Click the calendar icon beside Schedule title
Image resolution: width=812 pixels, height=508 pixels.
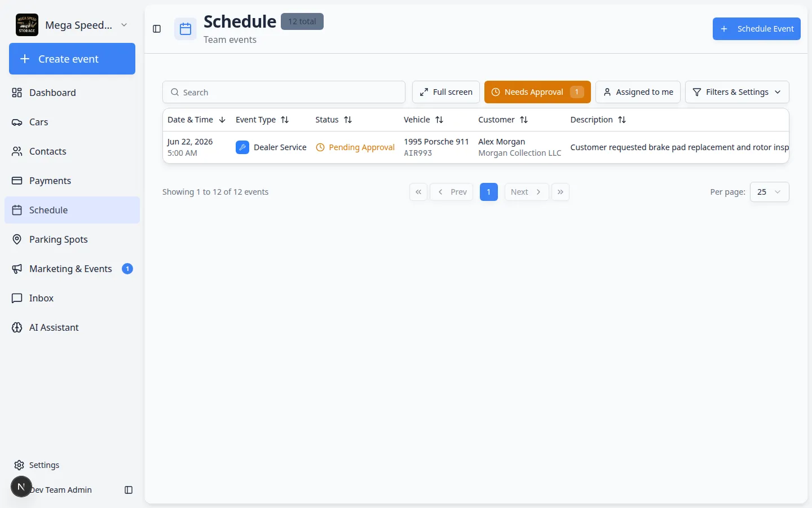[x=186, y=29]
